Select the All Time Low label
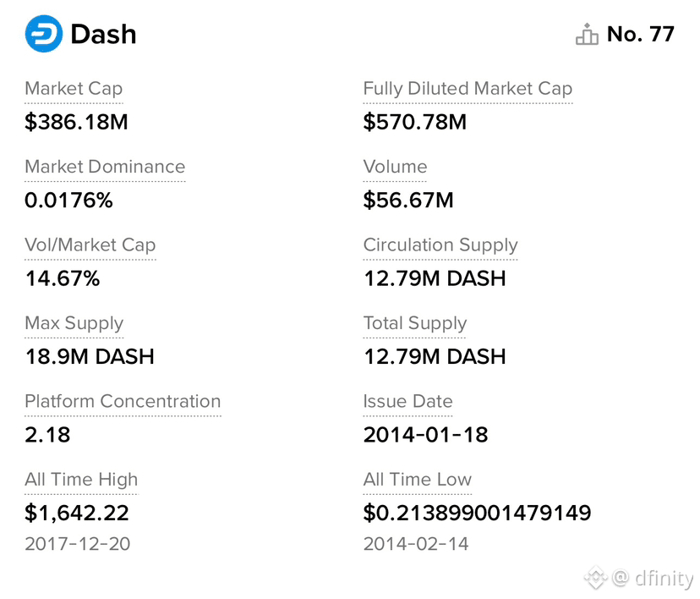The height and width of the screenshot is (599, 700). (417, 480)
